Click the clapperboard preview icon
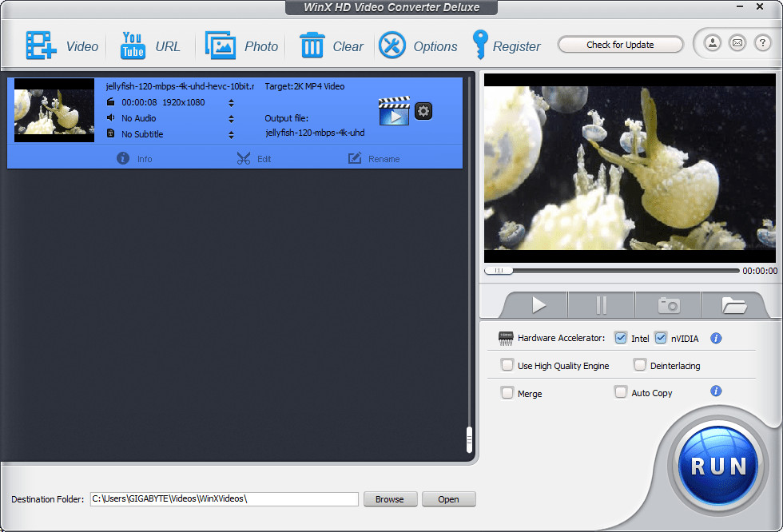Image resolution: width=783 pixels, height=532 pixels. 395,111
